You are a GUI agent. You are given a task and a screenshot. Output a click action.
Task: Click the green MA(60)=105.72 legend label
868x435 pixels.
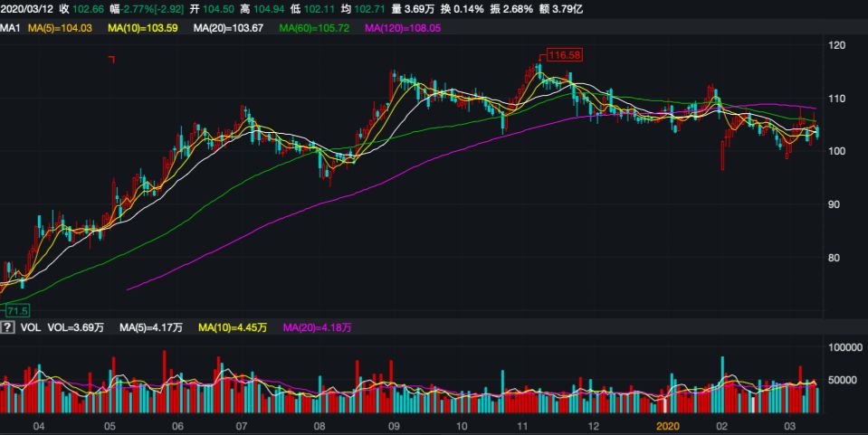tap(313, 29)
